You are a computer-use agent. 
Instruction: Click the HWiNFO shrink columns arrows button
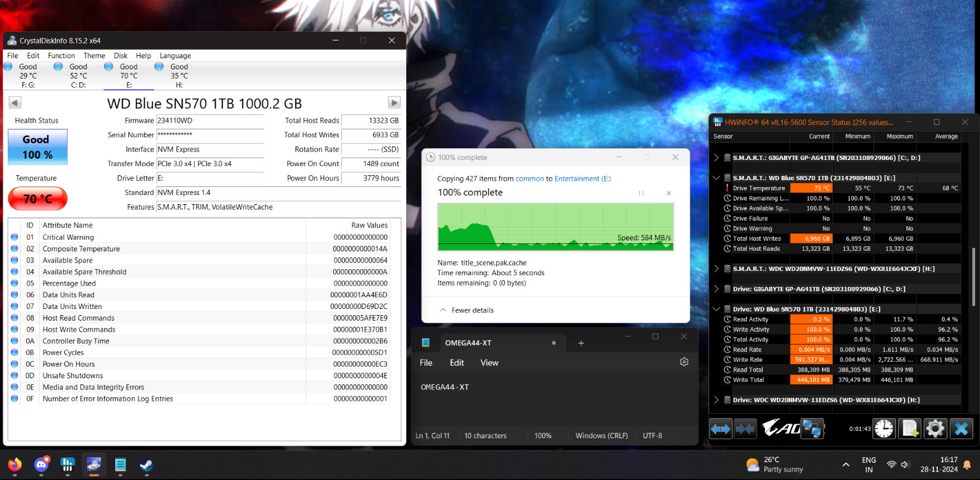745,429
